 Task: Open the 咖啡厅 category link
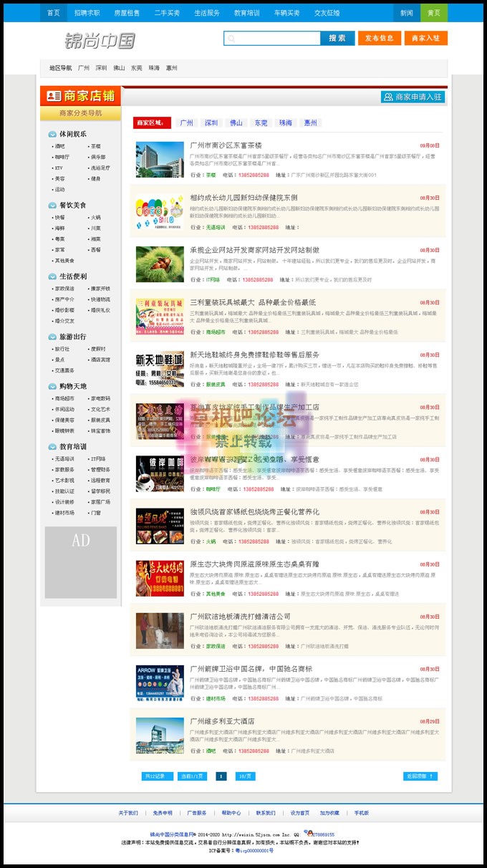[x=62, y=157]
